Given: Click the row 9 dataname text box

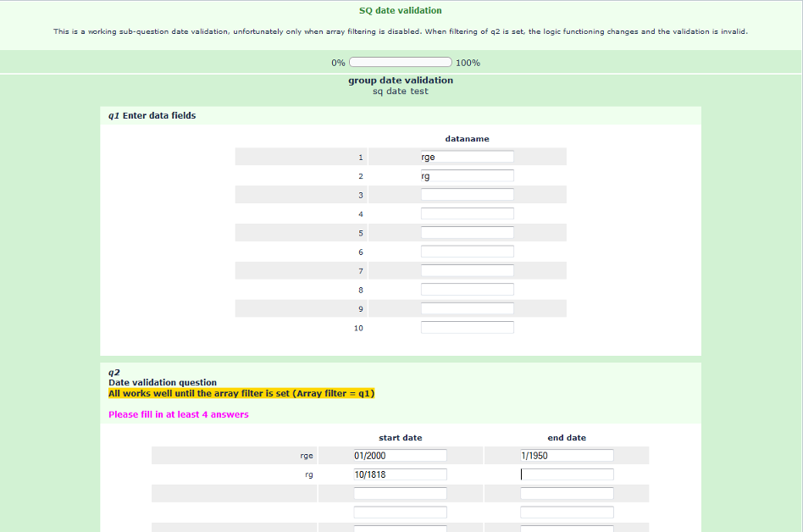Looking at the screenshot, I should pyautogui.click(x=467, y=308).
